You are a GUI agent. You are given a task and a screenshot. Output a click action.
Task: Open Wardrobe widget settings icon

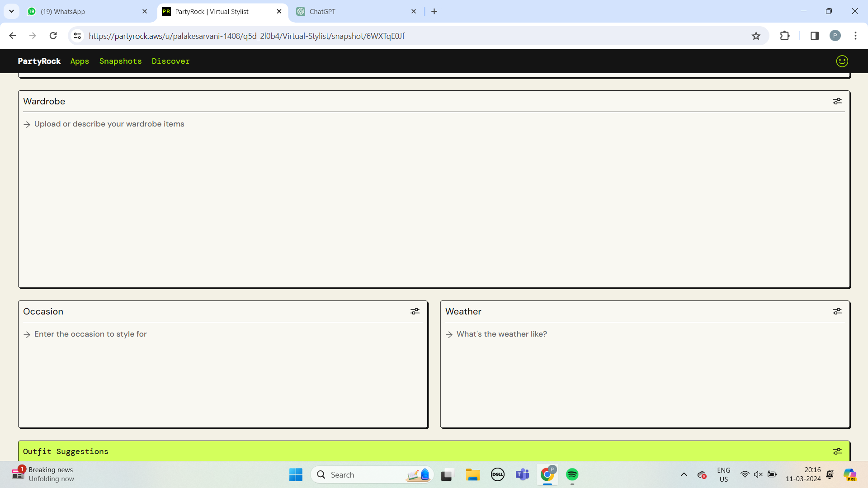[837, 101]
